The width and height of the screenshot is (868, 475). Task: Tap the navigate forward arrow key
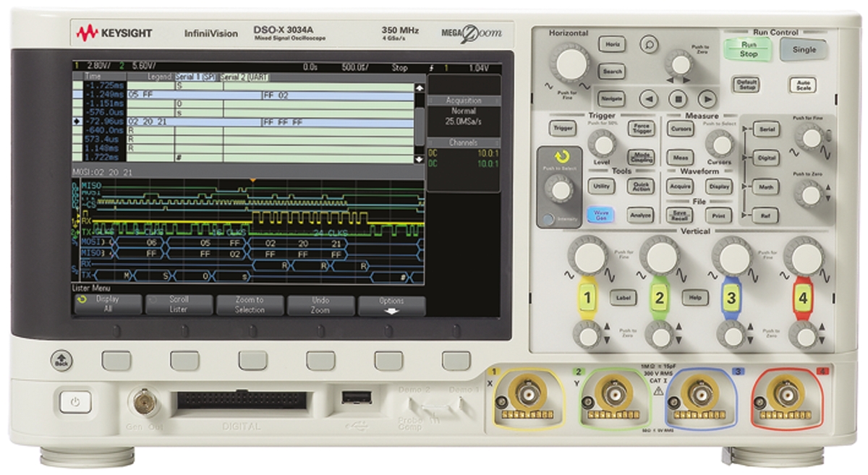click(706, 98)
